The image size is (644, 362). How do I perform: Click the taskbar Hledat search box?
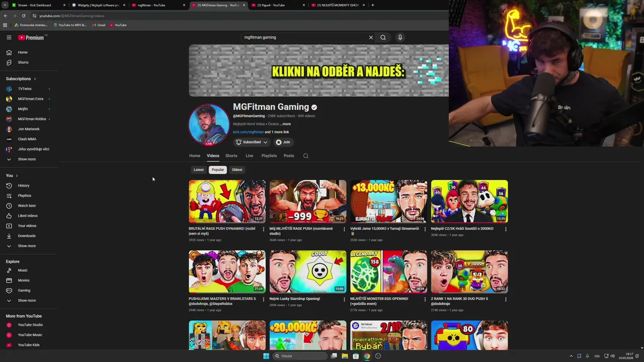(300, 356)
